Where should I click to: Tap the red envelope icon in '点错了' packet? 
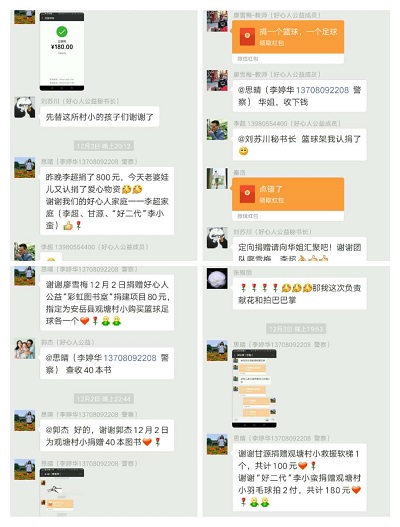point(247,193)
